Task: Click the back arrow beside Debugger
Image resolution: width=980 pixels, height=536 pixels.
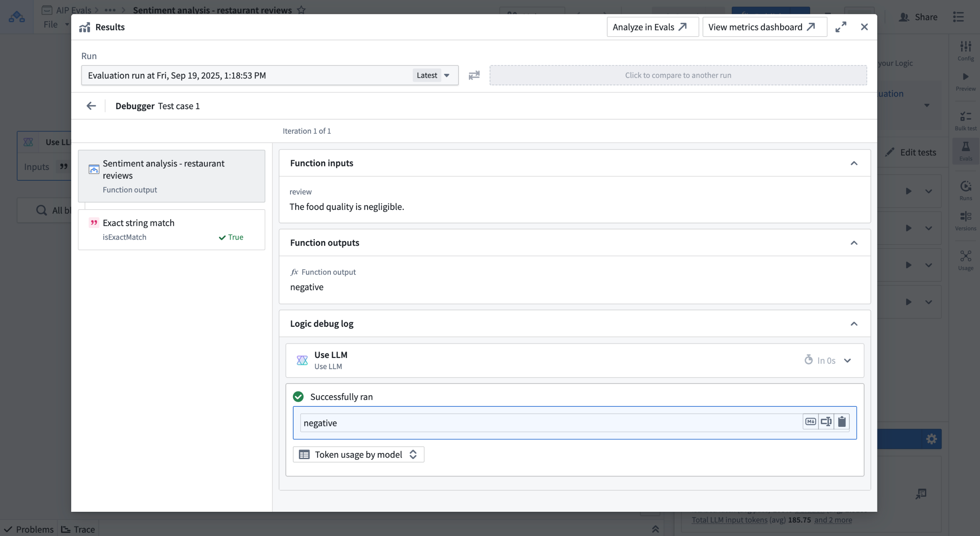Action: point(91,106)
